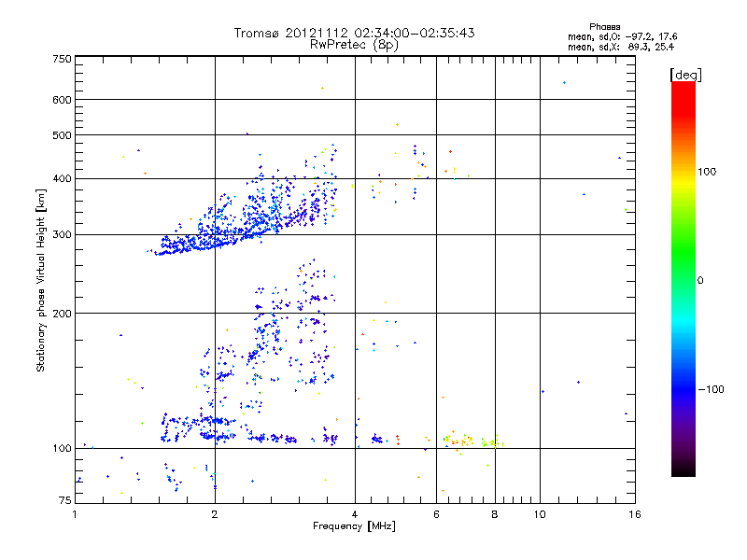Click the red data point near 6.4 MHz and 450 km
Screen dimensions: 747x560
(x=450, y=152)
